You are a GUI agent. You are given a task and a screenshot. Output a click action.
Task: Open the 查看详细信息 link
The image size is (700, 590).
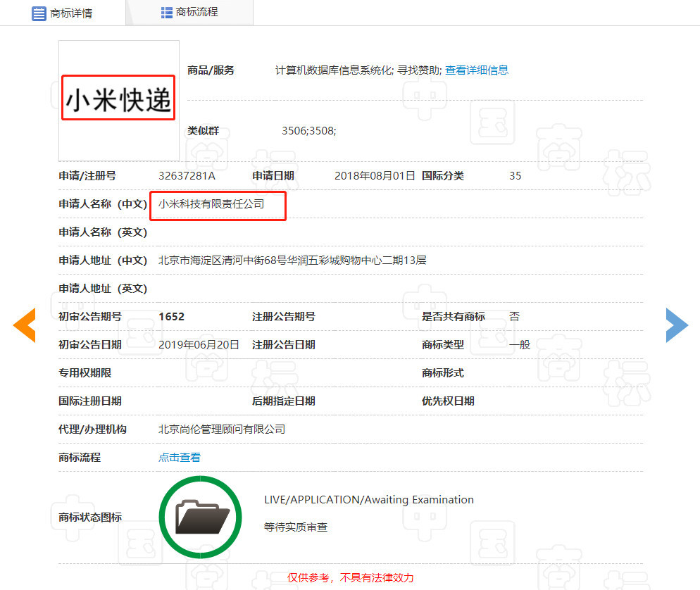pos(476,70)
